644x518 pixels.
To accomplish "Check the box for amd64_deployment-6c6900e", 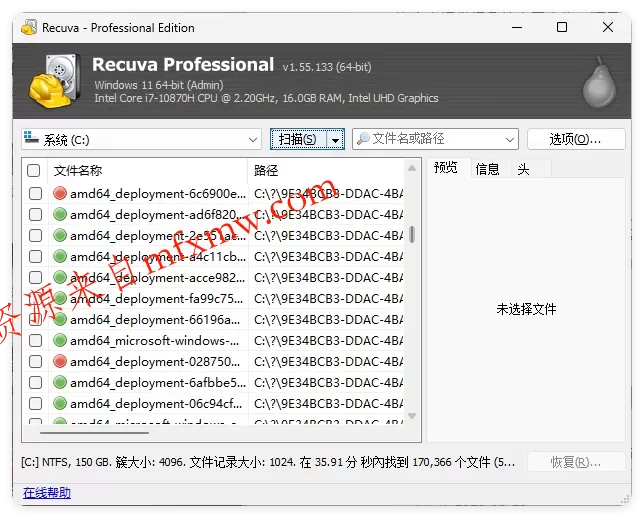I will click(x=36, y=193).
